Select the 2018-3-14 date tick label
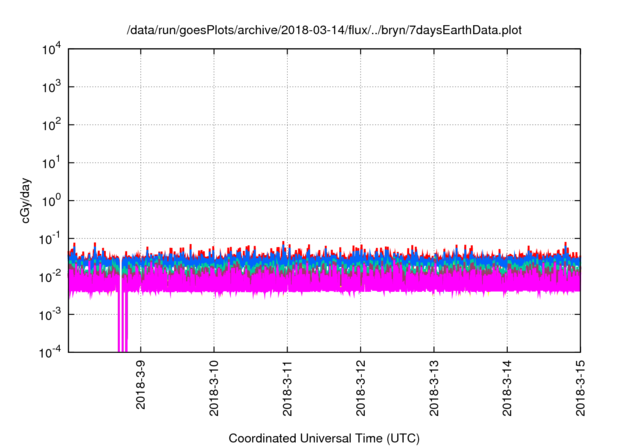This screenshot has height=448, width=640. coord(507,388)
